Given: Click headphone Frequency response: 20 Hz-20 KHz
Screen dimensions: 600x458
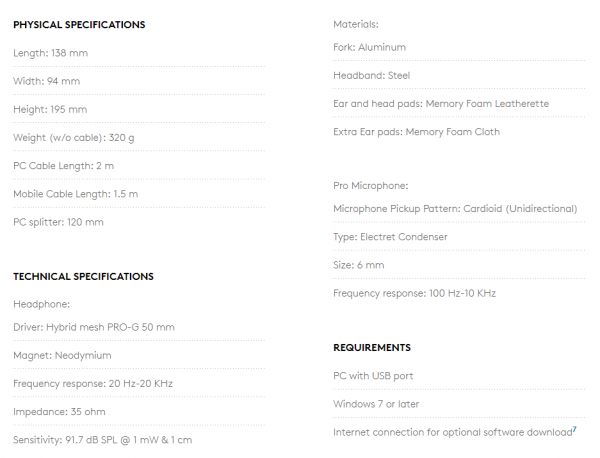Looking at the screenshot, I should click(93, 383).
